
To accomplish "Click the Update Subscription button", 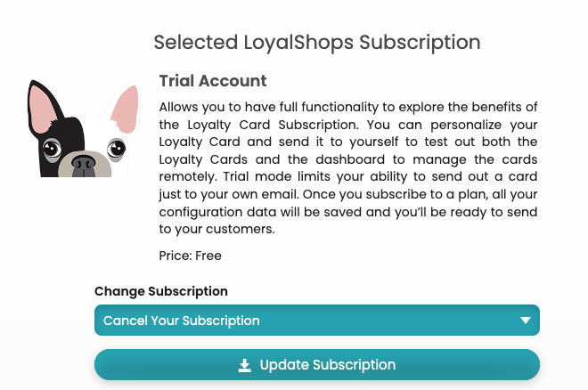I will pyautogui.click(x=317, y=365).
